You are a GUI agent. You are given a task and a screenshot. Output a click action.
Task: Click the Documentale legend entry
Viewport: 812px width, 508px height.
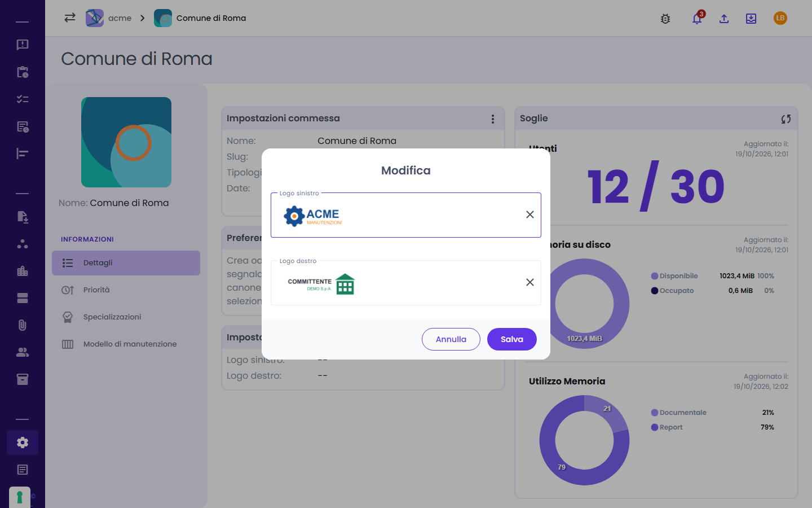pyautogui.click(x=678, y=413)
